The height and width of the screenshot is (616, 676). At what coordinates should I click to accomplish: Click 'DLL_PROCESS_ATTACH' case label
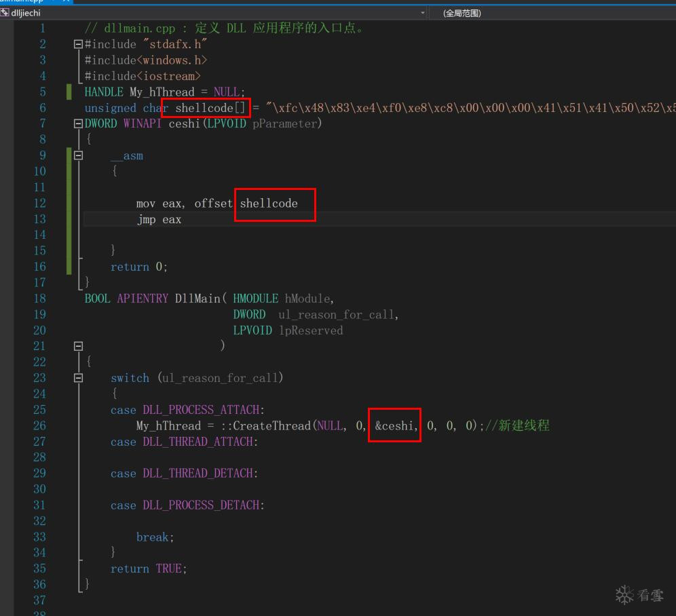click(x=201, y=410)
